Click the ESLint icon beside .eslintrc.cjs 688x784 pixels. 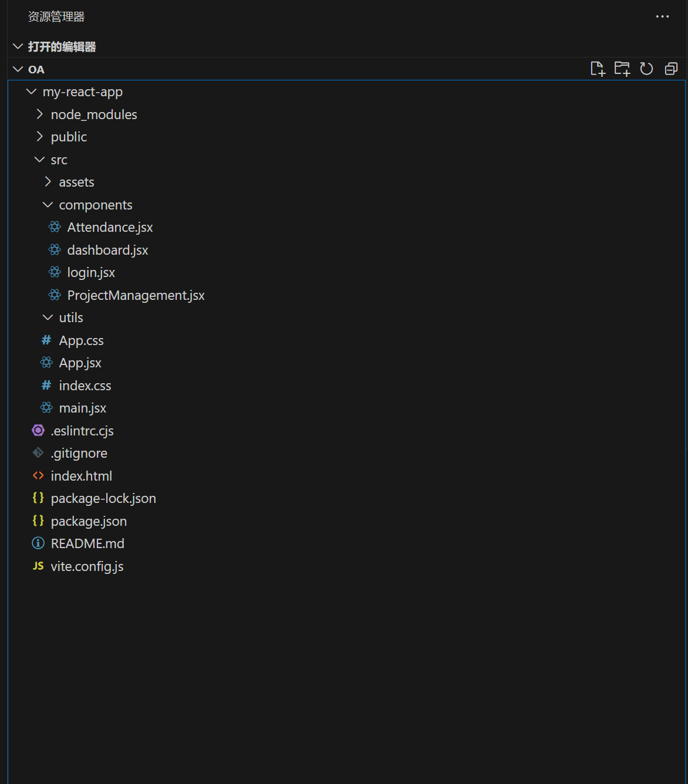pos(38,431)
